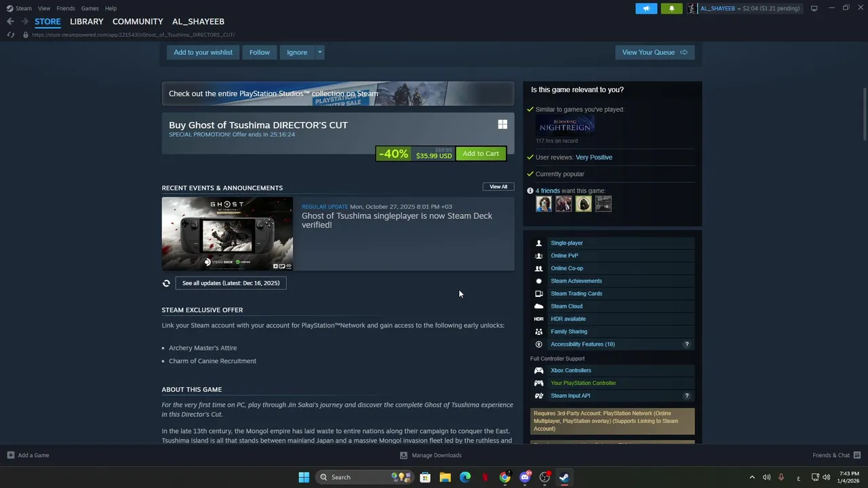Open Accessibility Features (10)
The width and height of the screenshot is (868, 488).
tap(583, 344)
